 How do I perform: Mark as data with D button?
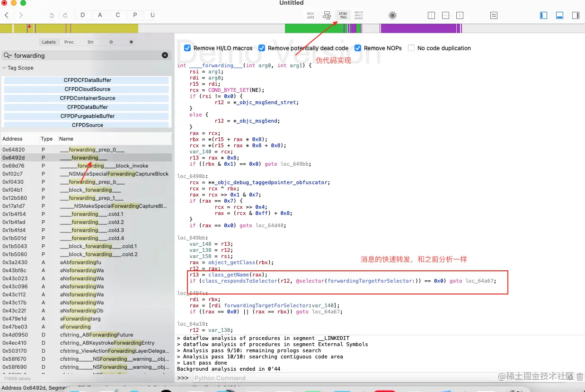83,15
